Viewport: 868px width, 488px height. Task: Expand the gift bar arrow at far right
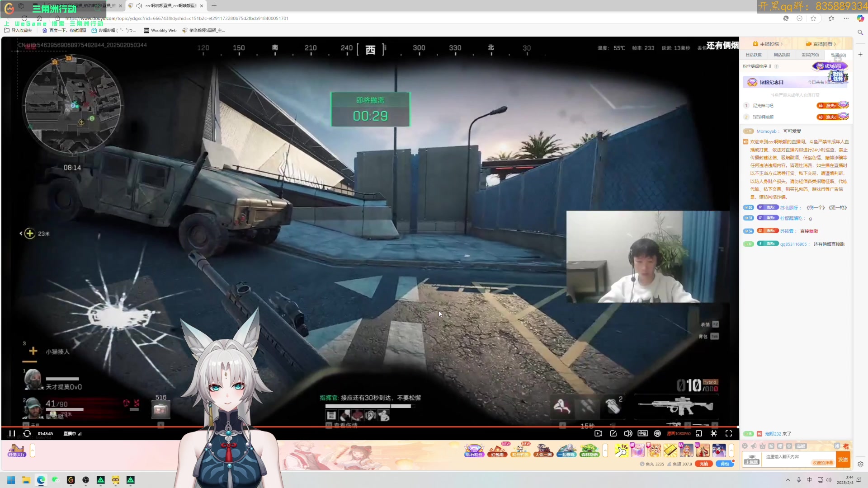click(731, 450)
